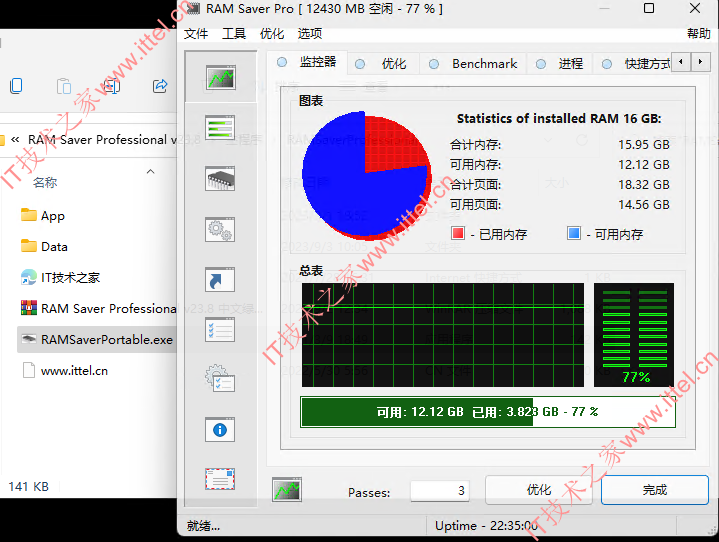Click the 合计页面 18.32 GB value

644,184
